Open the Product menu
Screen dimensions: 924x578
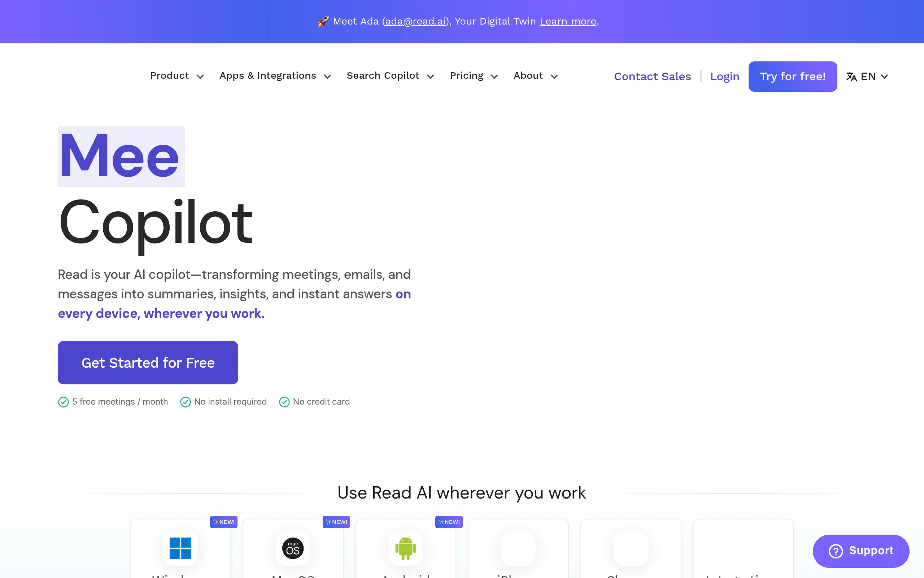(177, 76)
